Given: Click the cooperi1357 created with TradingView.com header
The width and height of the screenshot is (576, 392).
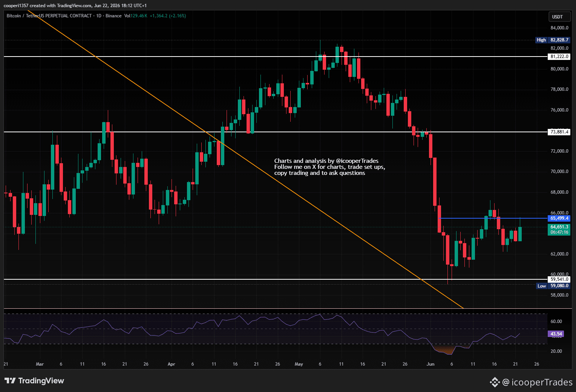Looking at the screenshot, I should point(75,6).
